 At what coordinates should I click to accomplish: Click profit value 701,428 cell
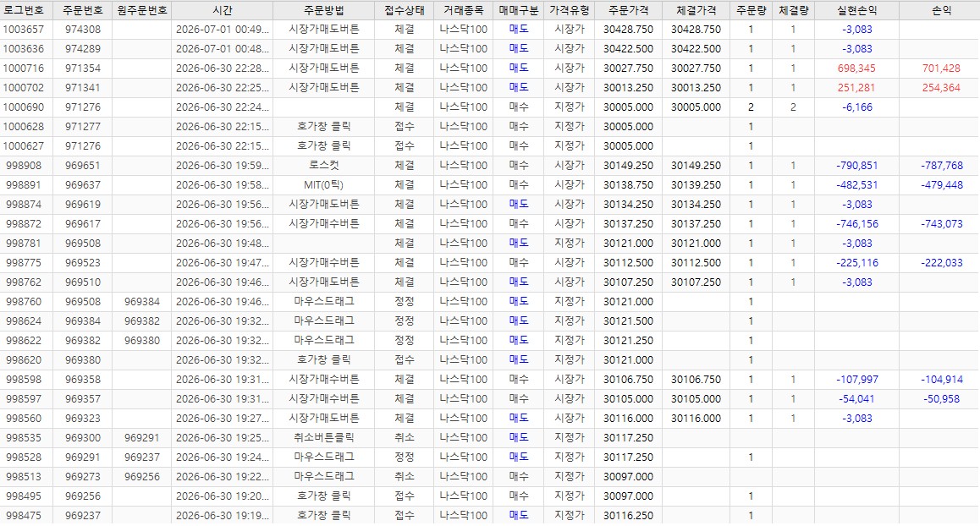click(941, 68)
